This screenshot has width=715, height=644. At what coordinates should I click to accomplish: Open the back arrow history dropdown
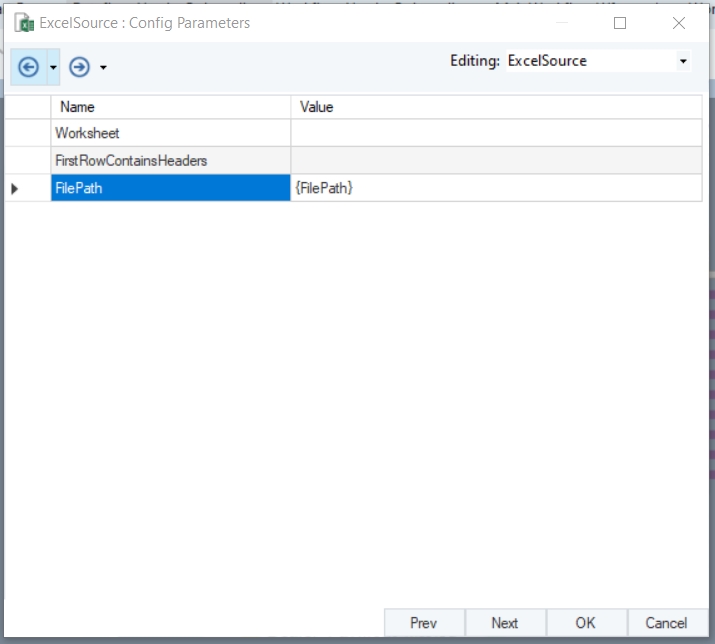coord(53,67)
